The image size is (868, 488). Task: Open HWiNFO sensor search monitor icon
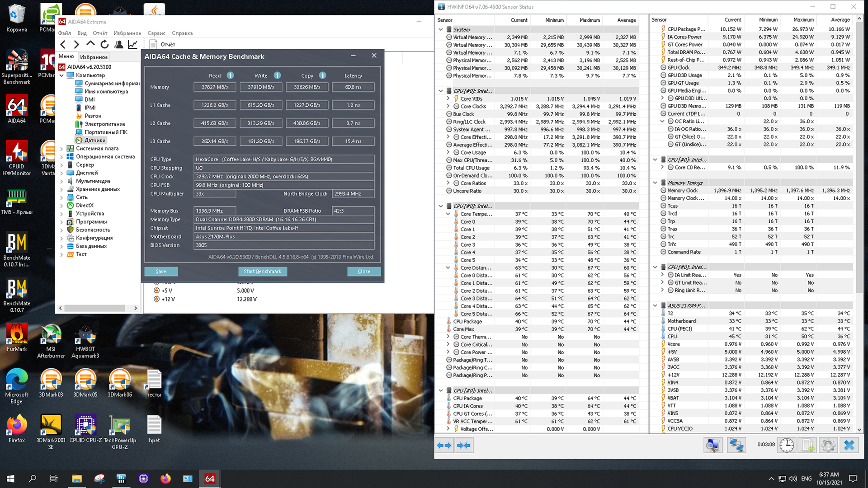[713, 446]
